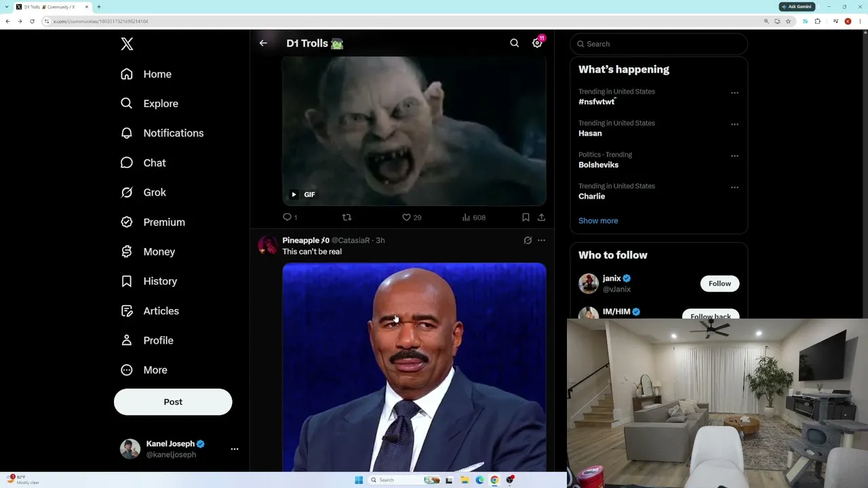
Task: Click the Windows taskbar Search box
Action: point(405,480)
